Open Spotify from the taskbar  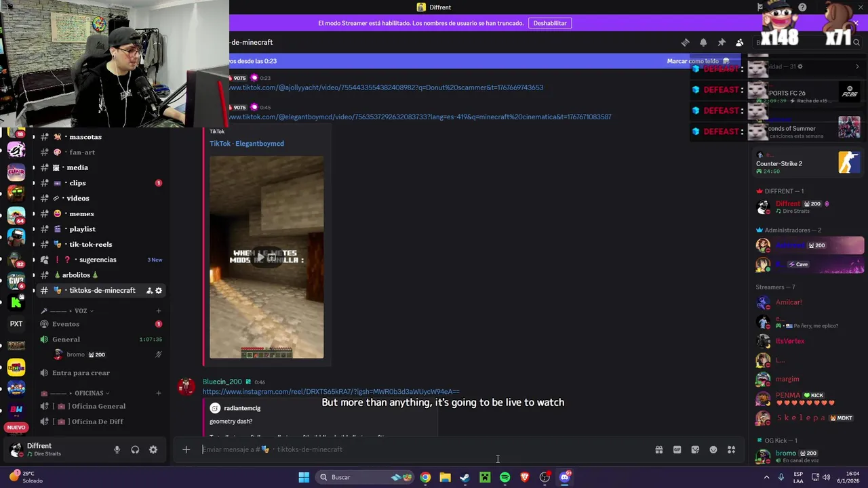pyautogui.click(x=505, y=477)
